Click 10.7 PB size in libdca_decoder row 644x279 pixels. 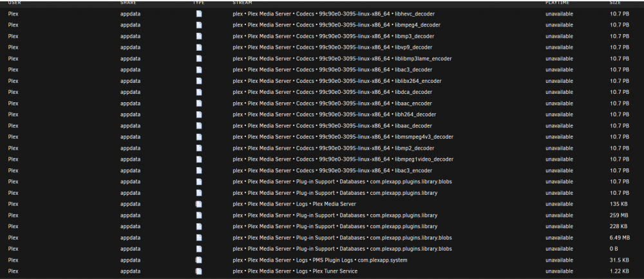[620, 92]
